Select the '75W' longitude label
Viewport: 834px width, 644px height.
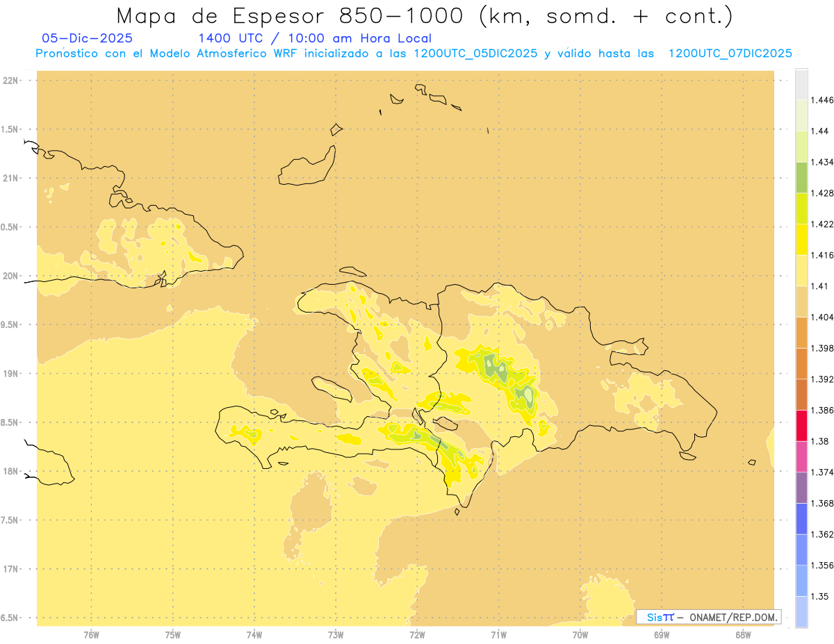[x=173, y=634]
